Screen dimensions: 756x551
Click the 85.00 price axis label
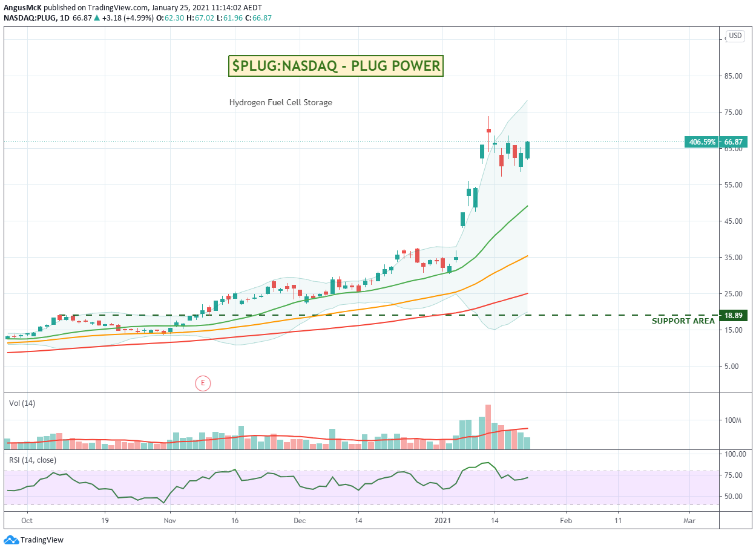733,76
